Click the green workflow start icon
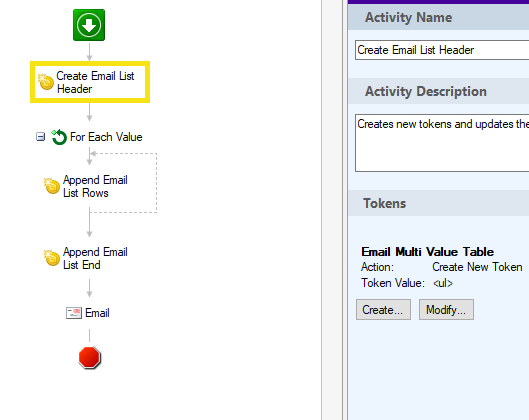This screenshot has height=420, width=529. [x=89, y=25]
